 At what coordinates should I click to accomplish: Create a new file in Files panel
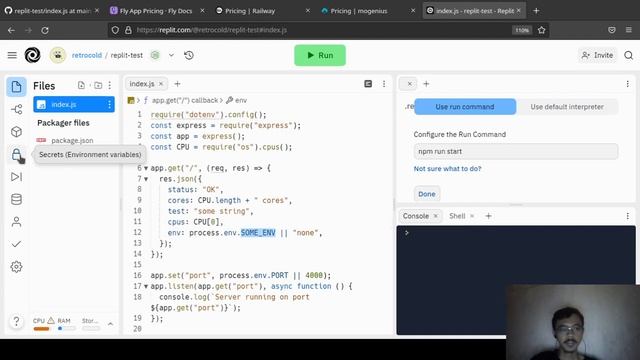[81, 85]
